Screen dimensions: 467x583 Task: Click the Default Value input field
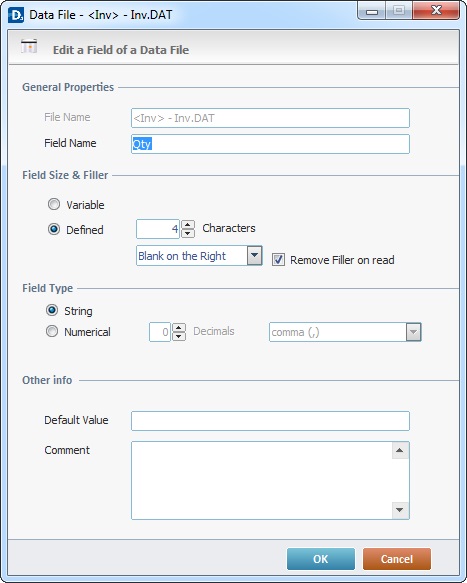(270, 421)
